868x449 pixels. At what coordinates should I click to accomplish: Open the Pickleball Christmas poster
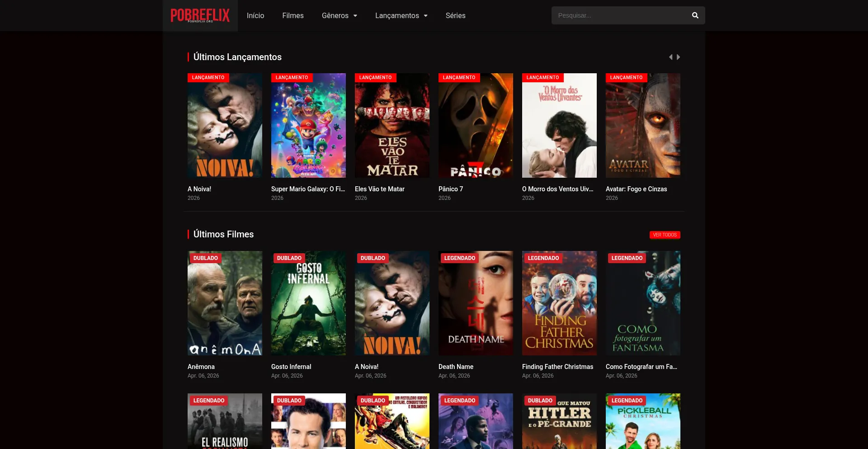tap(643, 421)
